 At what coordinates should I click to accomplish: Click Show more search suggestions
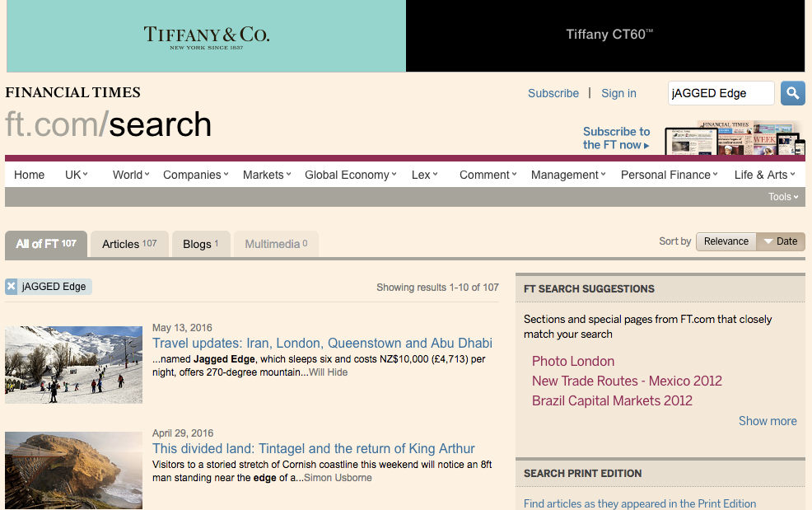click(x=768, y=421)
